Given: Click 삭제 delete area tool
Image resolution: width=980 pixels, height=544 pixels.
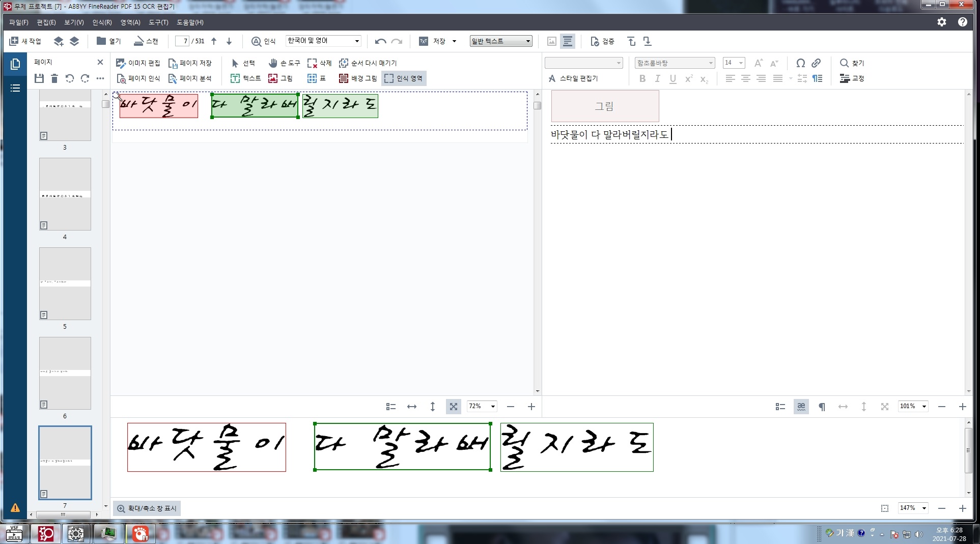Looking at the screenshot, I should click(x=319, y=63).
